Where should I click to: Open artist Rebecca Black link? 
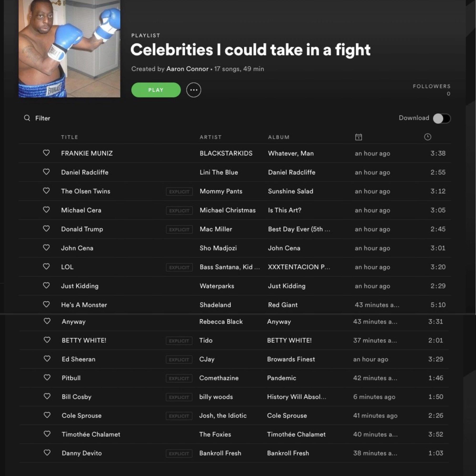pos(221,322)
